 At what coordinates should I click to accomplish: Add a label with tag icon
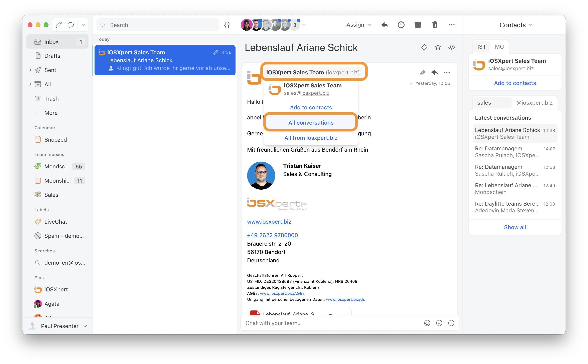(424, 47)
